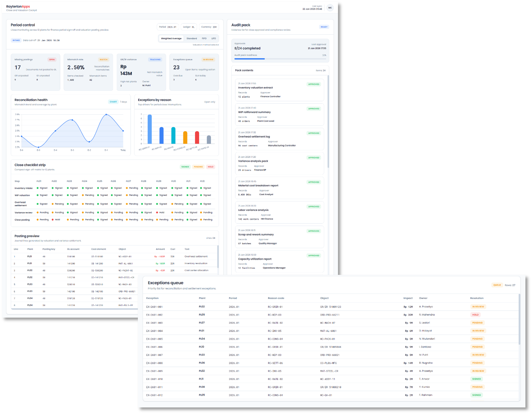This screenshot has width=532, height=414.
Task: Click the WATCH badge on Mismatch rate card
Action: tap(103, 59)
